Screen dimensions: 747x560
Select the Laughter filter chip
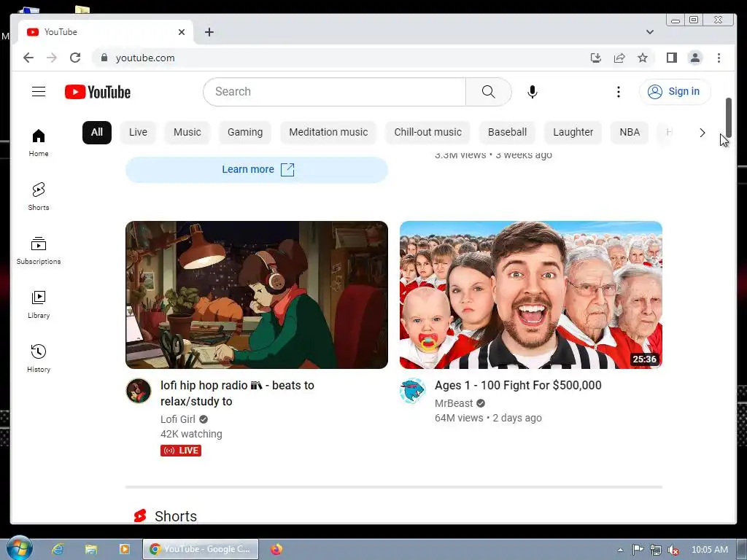[573, 133]
